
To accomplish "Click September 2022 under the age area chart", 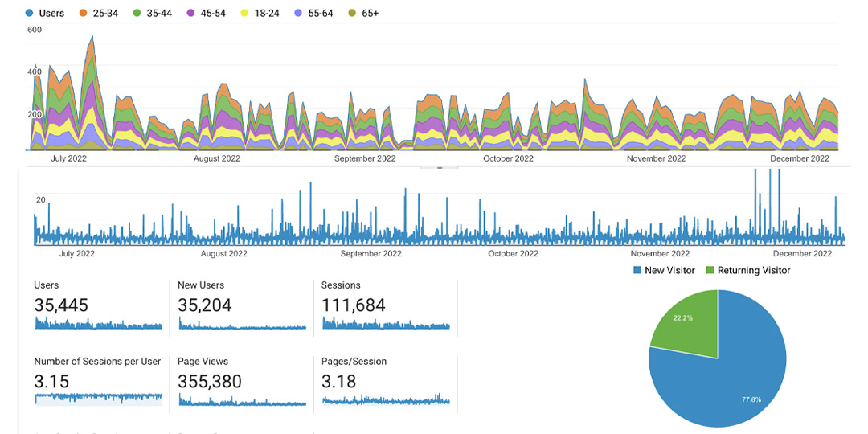I will 366,158.
